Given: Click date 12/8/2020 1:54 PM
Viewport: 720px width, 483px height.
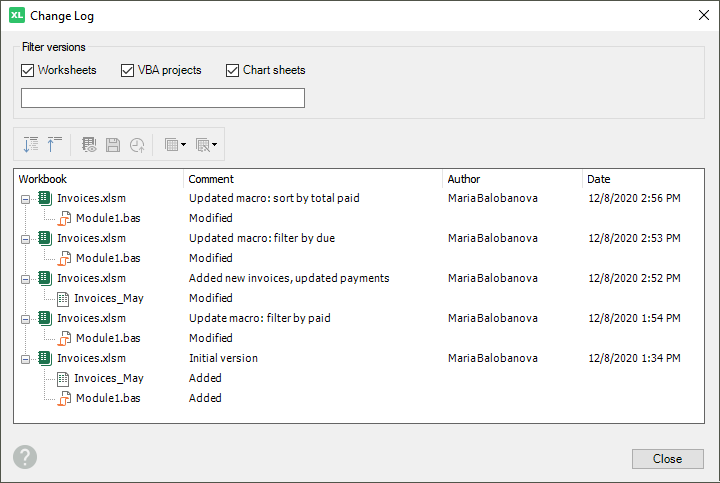Looking at the screenshot, I should [x=634, y=318].
